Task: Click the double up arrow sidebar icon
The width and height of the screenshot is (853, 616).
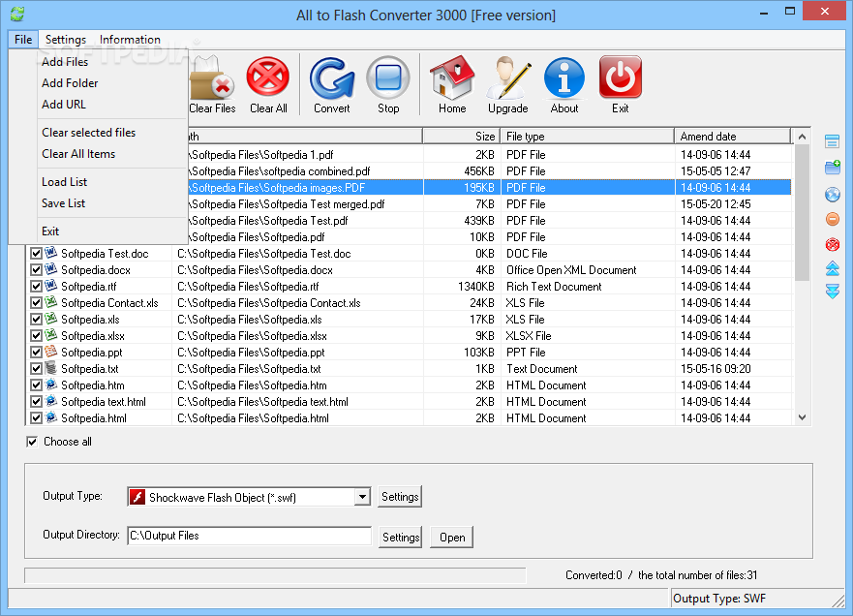Action: pos(833,268)
